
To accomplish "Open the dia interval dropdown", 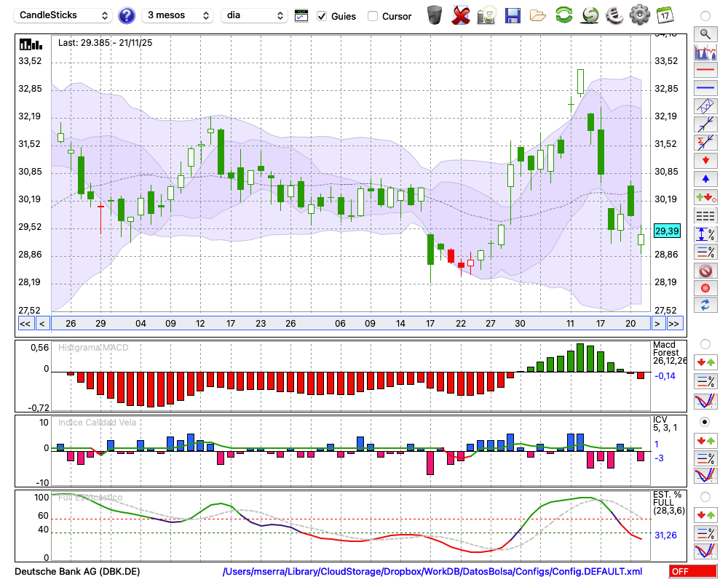I will point(254,15).
